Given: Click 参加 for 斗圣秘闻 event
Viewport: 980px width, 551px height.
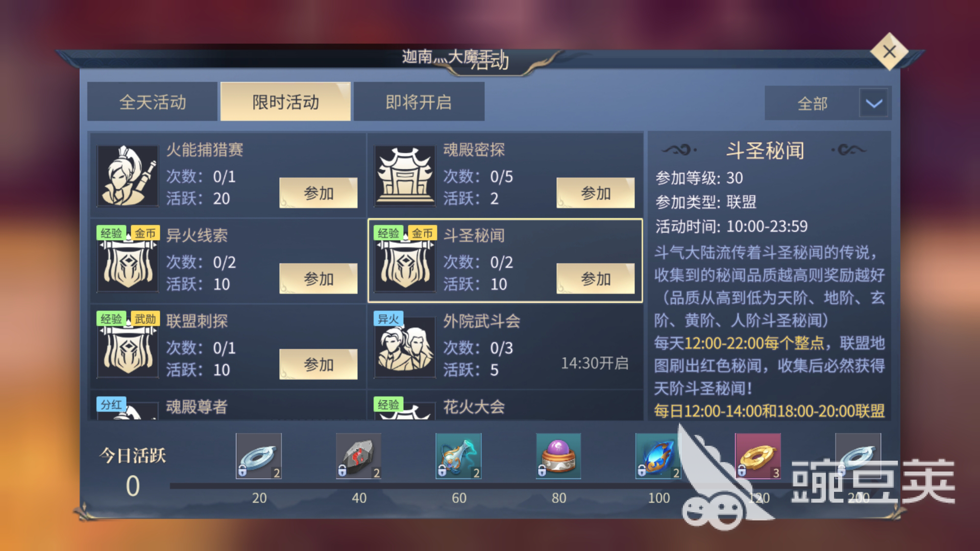Looking at the screenshot, I should point(596,279).
